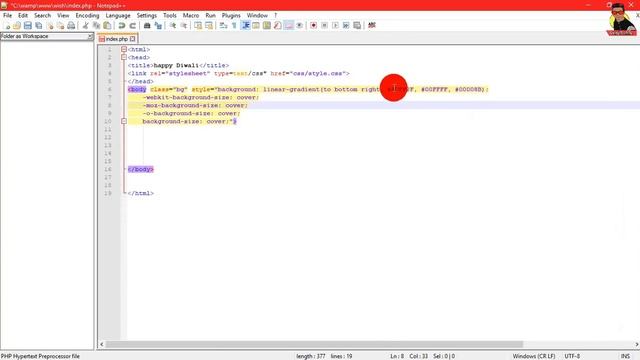The height and width of the screenshot is (360, 640).
Task: Toggle word wrap in the toolbar
Action: [223, 26]
